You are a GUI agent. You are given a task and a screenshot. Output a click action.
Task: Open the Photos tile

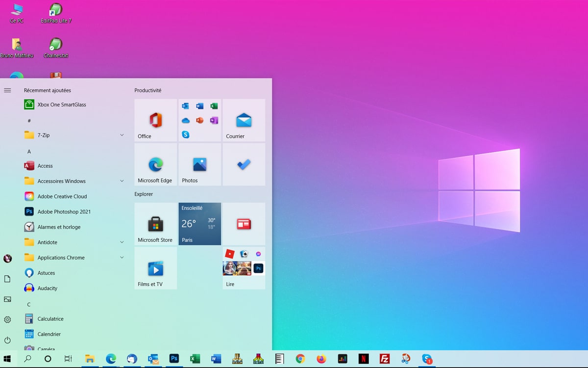(199, 164)
